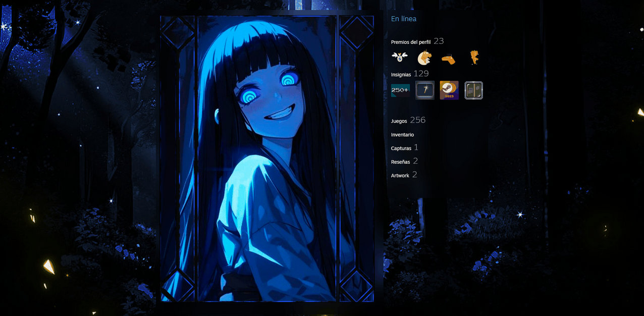Open the Insignias badges list
This screenshot has width=644, height=316.
coord(401,75)
